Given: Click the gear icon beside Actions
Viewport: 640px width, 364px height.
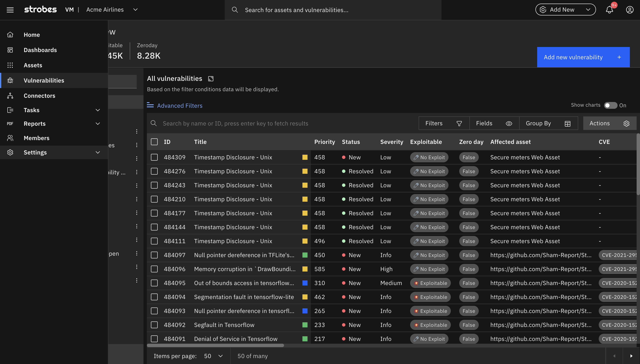Looking at the screenshot, I should [626, 124].
